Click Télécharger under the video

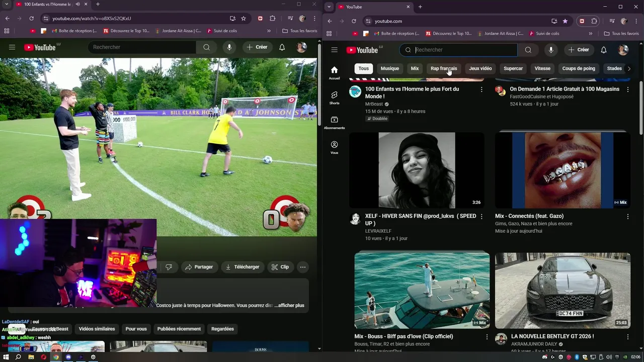(243, 267)
